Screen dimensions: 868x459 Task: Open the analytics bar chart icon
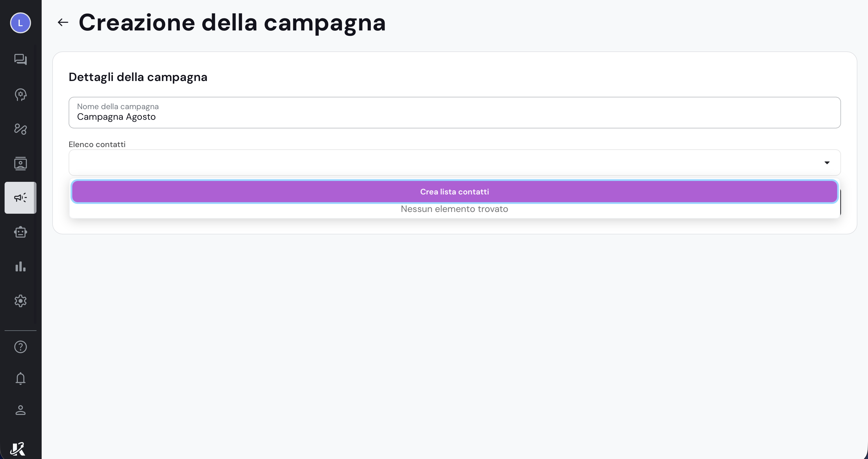click(x=21, y=267)
